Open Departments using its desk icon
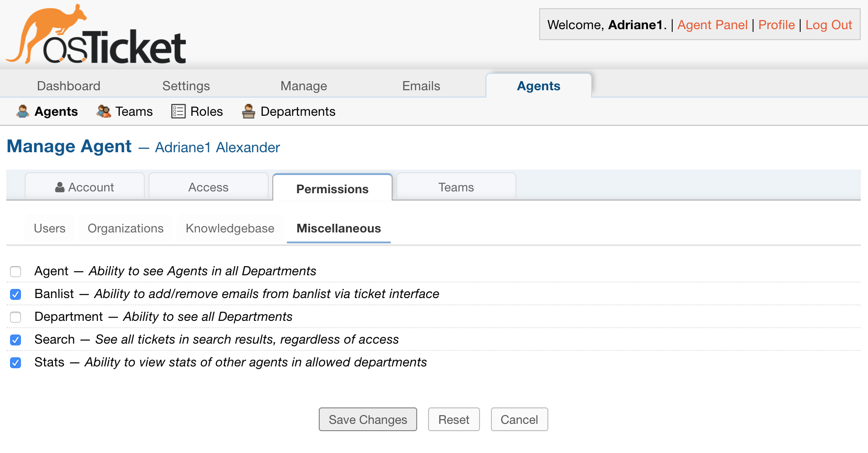This screenshot has width=868, height=453. (248, 111)
